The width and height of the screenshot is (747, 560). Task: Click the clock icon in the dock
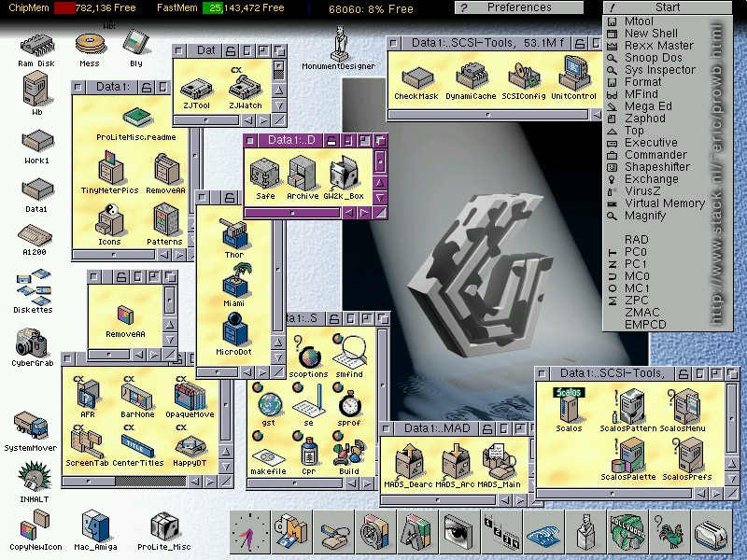[x=249, y=534]
